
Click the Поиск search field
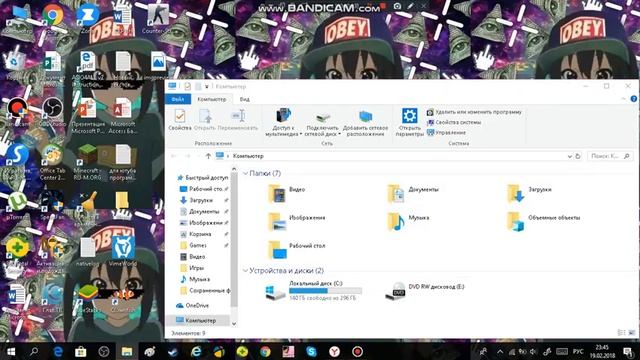610,156
